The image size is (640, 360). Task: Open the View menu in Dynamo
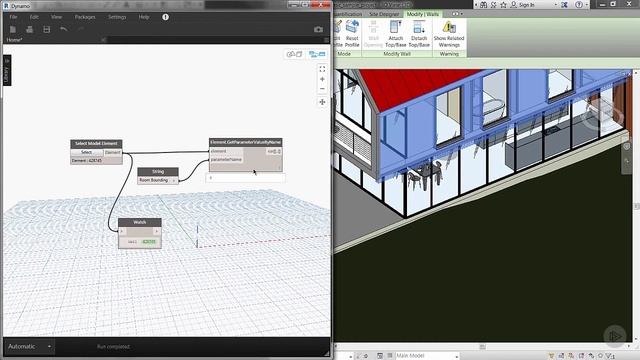click(56, 17)
